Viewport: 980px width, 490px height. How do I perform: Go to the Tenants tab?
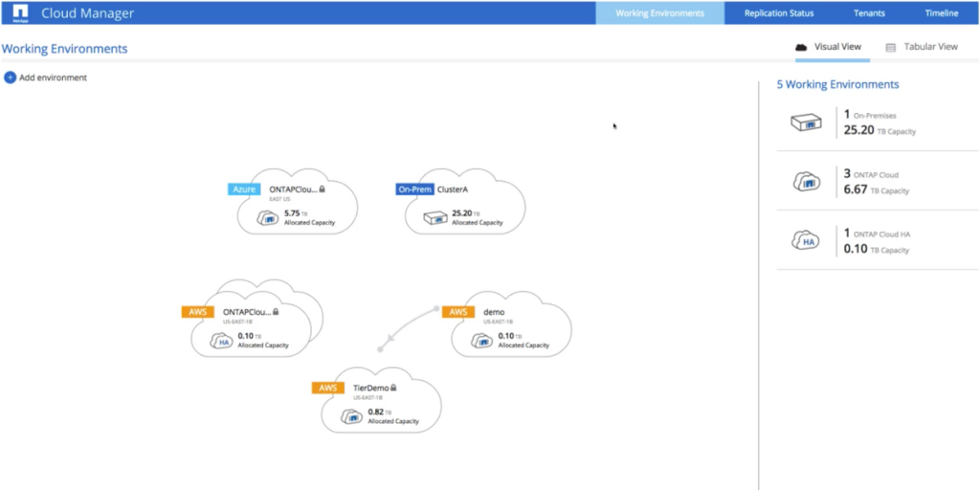pyautogui.click(x=869, y=13)
